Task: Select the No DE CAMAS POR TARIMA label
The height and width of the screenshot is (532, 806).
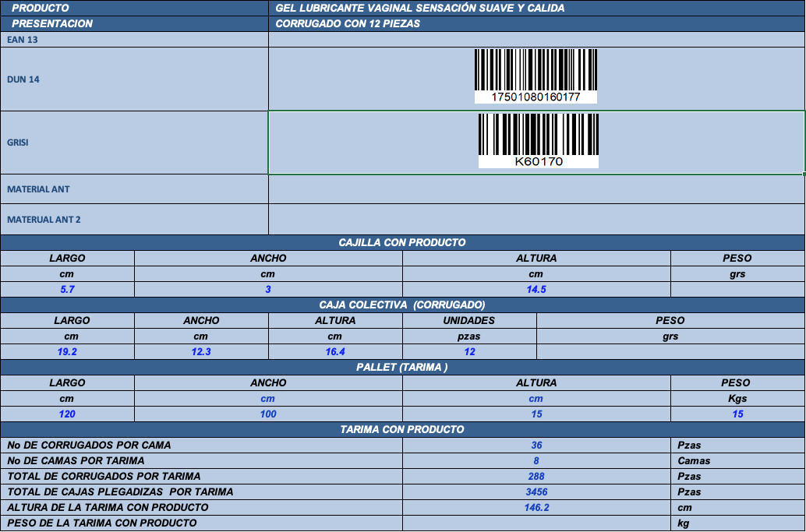Action: tap(201, 460)
